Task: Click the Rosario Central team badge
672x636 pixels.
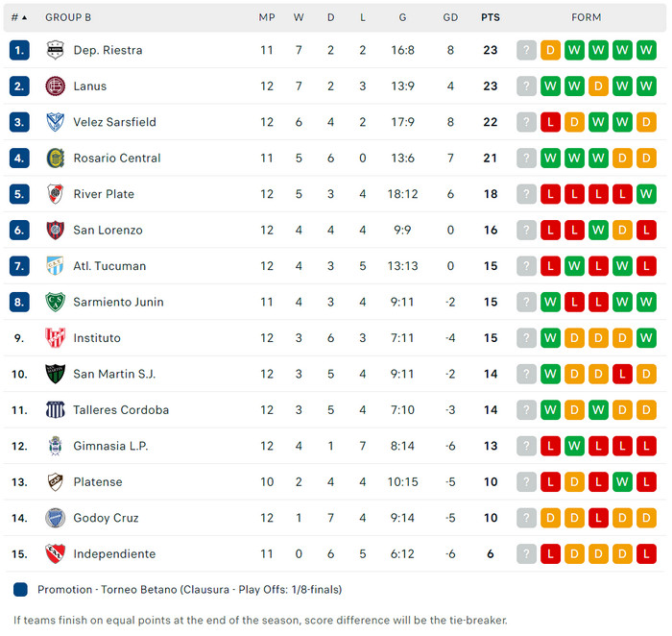Action: (55, 159)
